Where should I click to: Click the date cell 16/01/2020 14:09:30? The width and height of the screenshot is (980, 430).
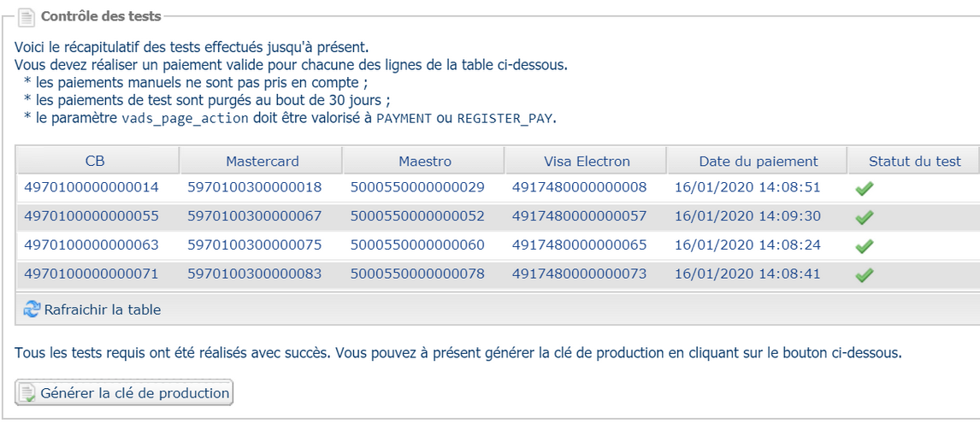point(747,216)
